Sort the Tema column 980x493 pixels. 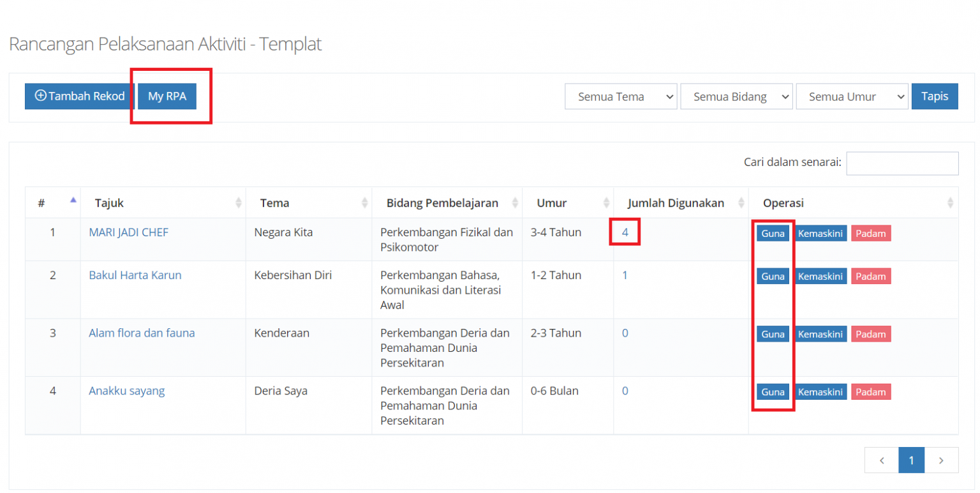tap(366, 202)
